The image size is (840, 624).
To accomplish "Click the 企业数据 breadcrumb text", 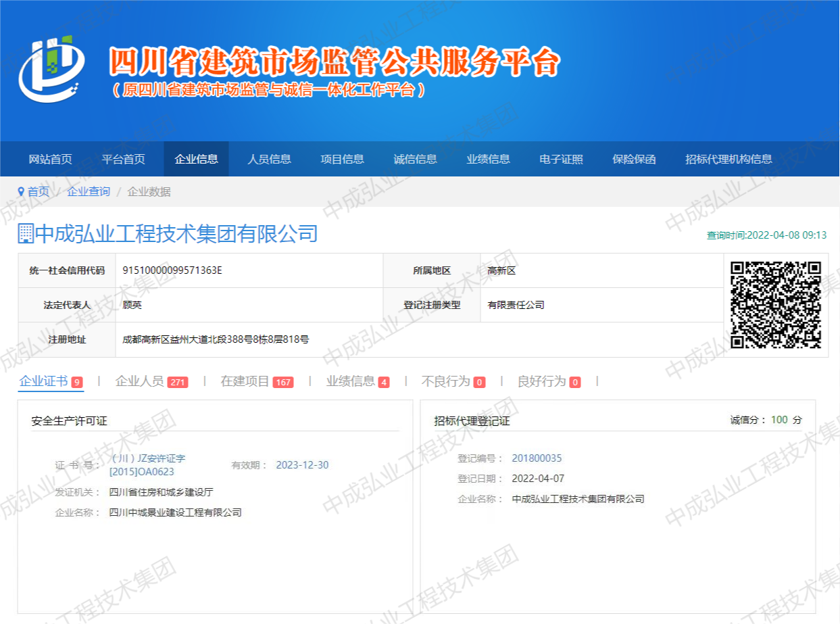I will (x=149, y=192).
